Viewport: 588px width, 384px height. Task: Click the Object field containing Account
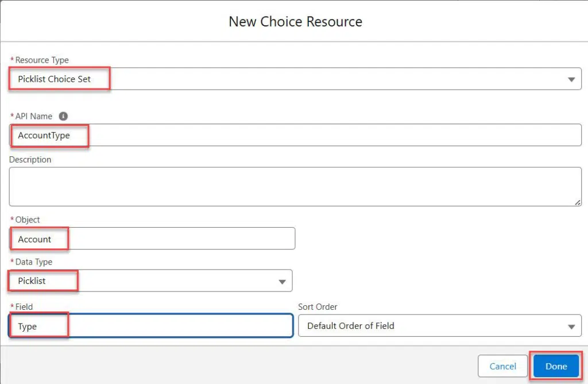pyautogui.click(x=152, y=239)
